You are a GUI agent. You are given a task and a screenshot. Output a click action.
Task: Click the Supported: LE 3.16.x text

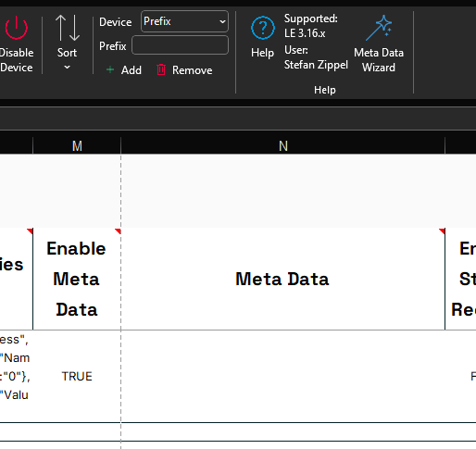click(310, 26)
